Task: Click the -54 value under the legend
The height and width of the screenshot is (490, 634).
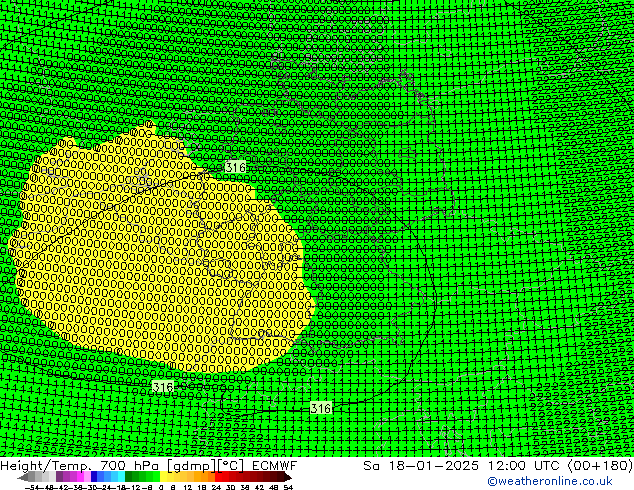Action: coord(32,487)
